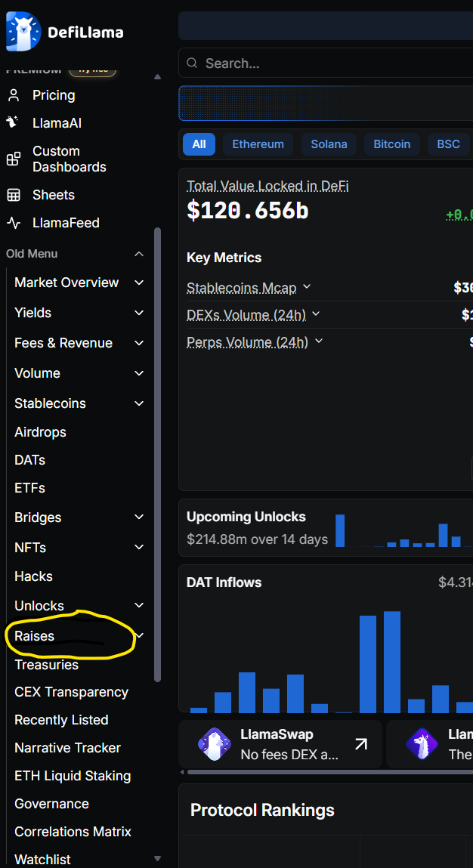Screen dimensions: 473x868
Task: Open Sheets from sidebar
Action: [x=54, y=195]
